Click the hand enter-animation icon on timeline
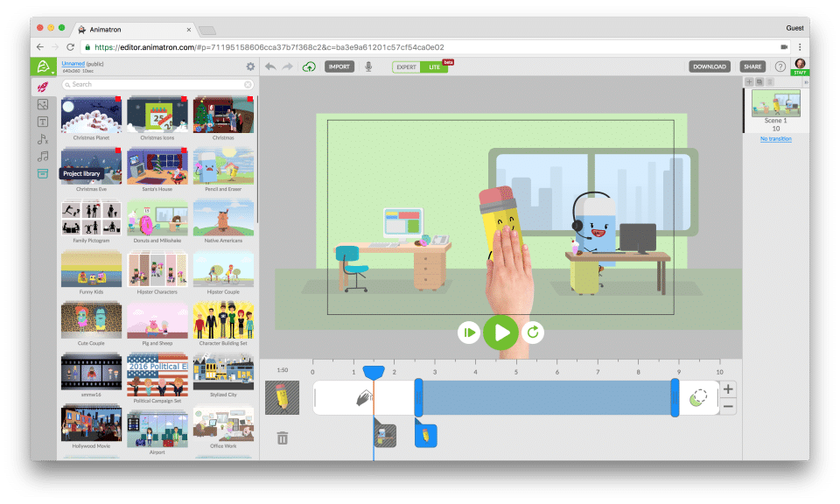 point(364,398)
